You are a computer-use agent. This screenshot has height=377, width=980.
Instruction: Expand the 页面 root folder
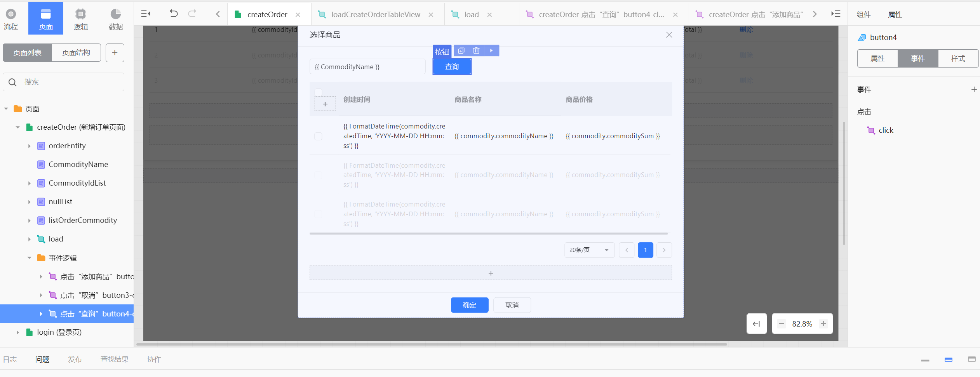point(6,109)
